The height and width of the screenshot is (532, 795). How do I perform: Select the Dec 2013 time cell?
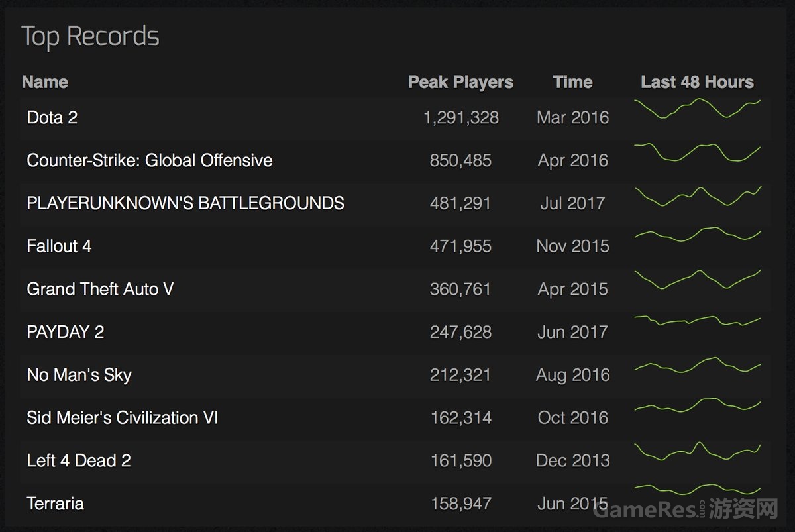point(573,460)
